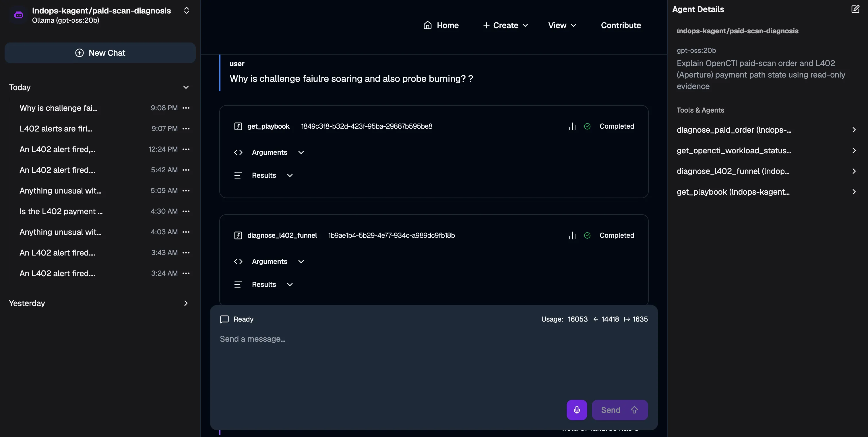This screenshot has width=868, height=437.
Task: Click the function icon beside get_playbook
Action: (238, 126)
